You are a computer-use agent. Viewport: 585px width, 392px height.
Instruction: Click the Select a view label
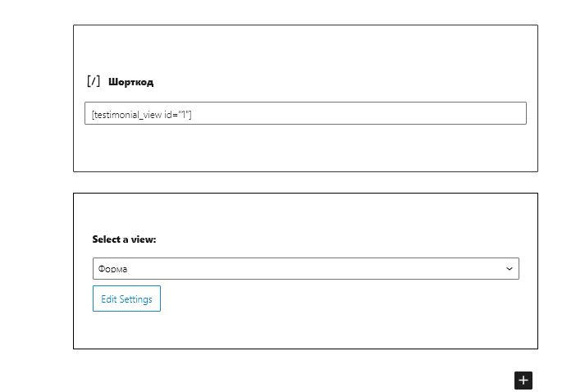coord(124,239)
